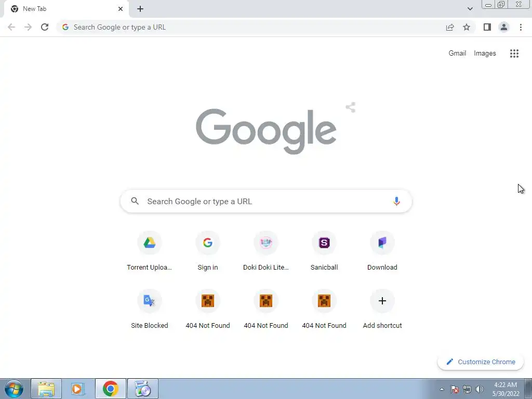Open the disc installer taskbar icon
This screenshot has height=399, width=532.
pos(143,389)
